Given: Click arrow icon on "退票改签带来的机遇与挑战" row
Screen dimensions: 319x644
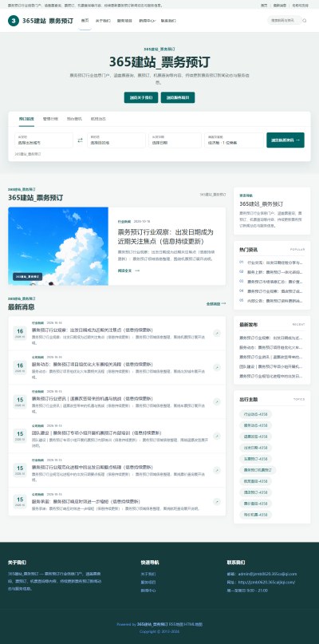Looking at the screenshot, I should point(217,401).
